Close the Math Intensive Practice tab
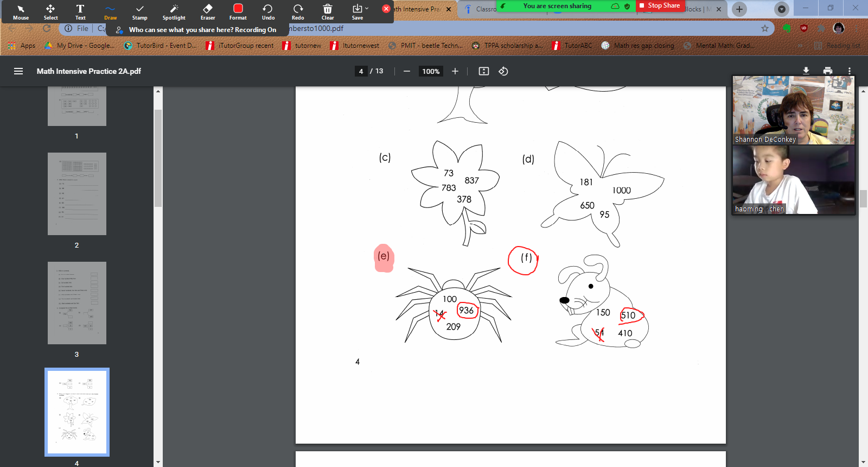868x467 pixels. pos(449,9)
